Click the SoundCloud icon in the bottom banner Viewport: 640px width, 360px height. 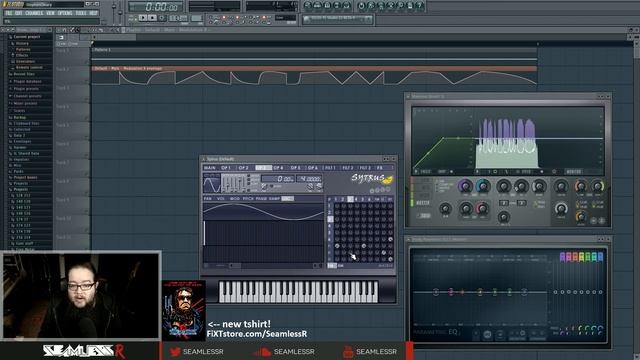pos(262,351)
